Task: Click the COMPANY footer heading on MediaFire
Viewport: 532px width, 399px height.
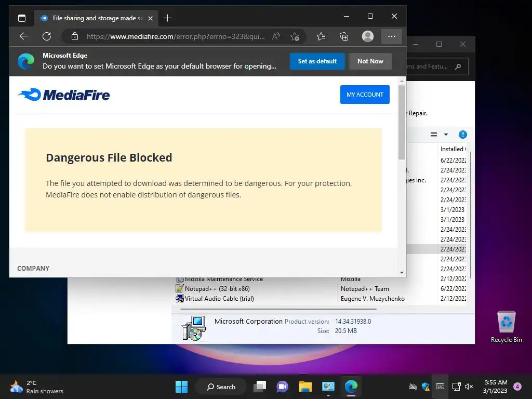Action: point(33,269)
